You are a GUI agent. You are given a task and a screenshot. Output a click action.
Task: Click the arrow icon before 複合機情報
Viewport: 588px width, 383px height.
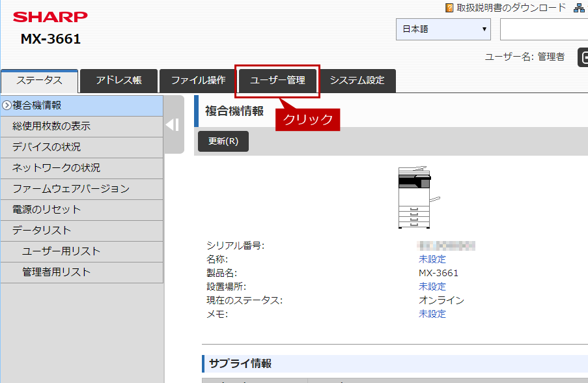7,106
